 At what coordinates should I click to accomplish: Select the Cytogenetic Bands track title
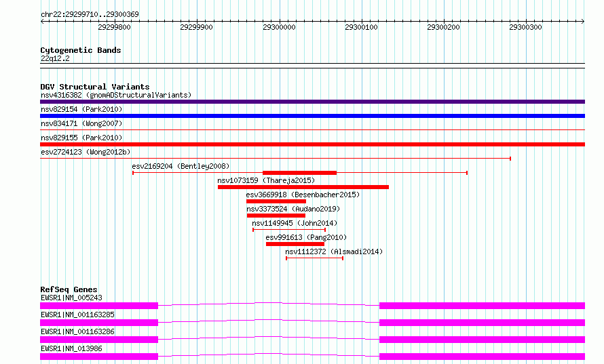pos(81,50)
